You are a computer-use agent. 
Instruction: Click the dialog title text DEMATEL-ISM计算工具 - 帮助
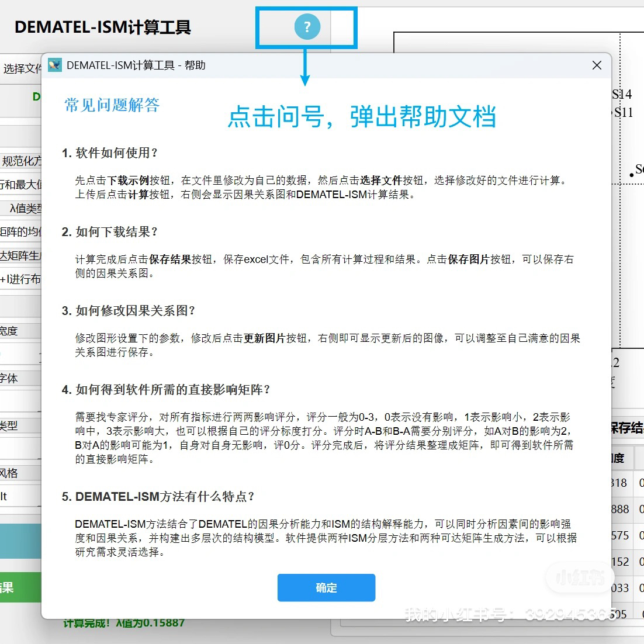pyautogui.click(x=136, y=65)
